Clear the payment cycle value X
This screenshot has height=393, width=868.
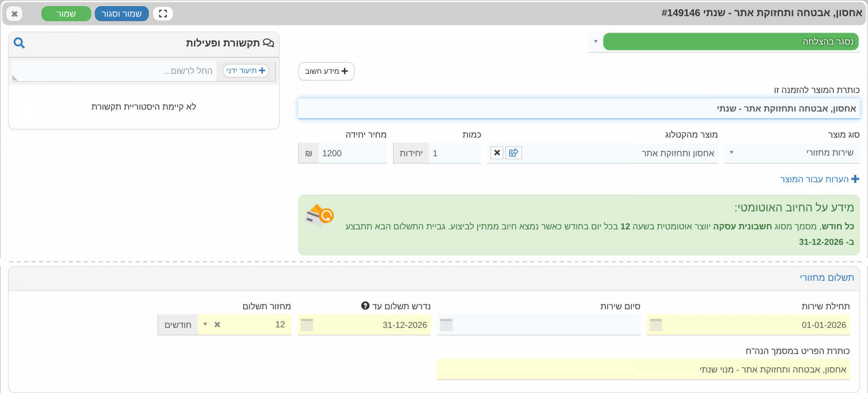(x=218, y=325)
